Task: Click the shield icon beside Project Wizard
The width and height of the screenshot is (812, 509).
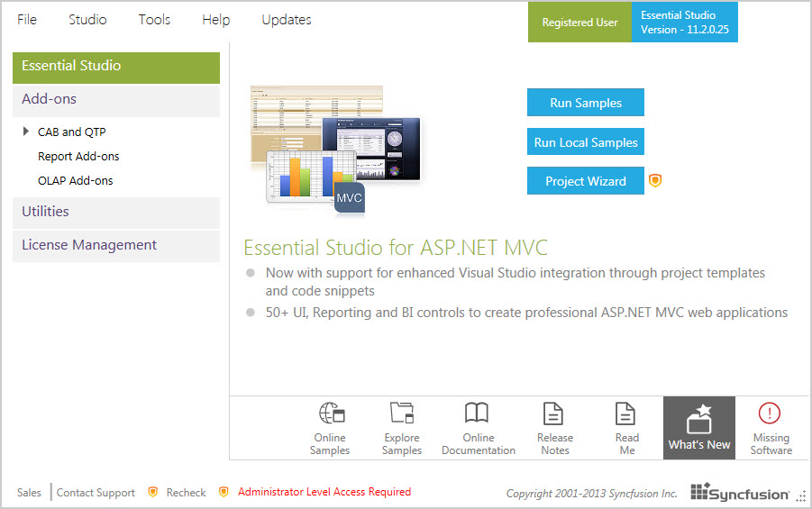Action: (656, 181)
